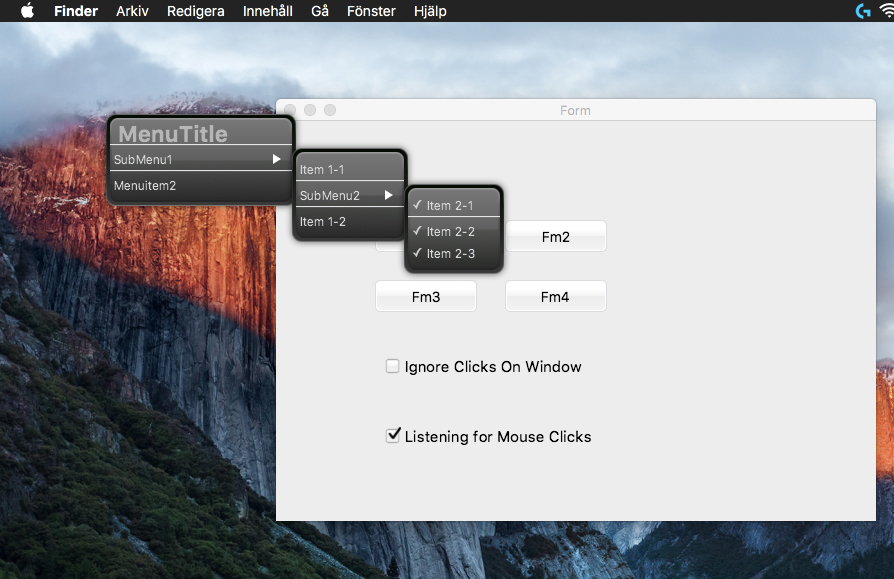Click the Fm2 button
This screenshot has height=579, width=894.
(x=556, y=237)
